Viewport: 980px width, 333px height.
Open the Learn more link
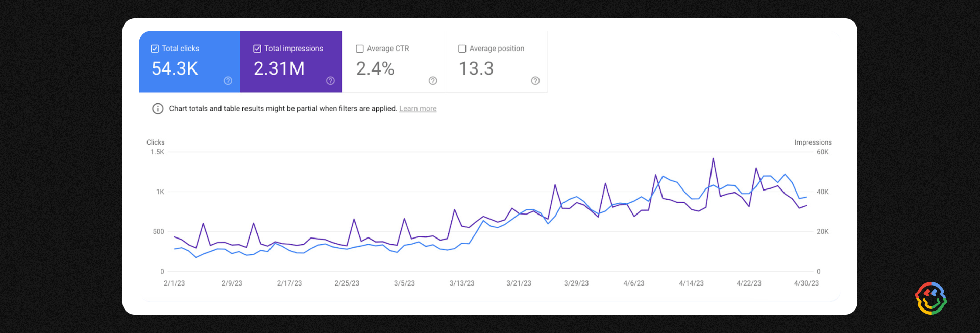coord(418,109)
